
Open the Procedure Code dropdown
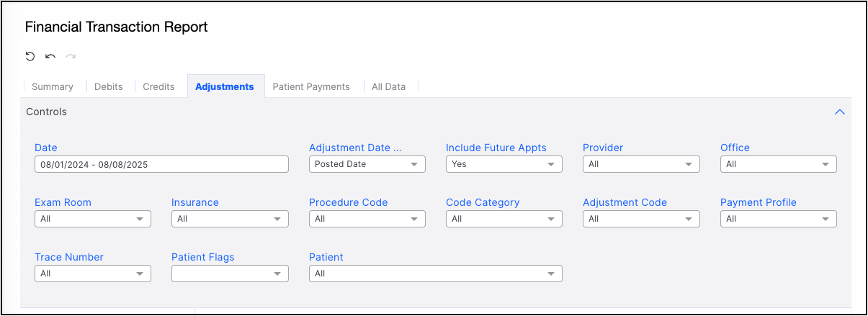click(367, 219)
